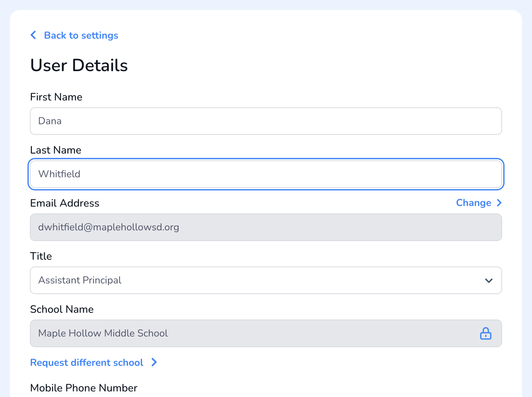The image size is (532, 397).
Task: Click the padlock icon in School Name
Action: 486,333
